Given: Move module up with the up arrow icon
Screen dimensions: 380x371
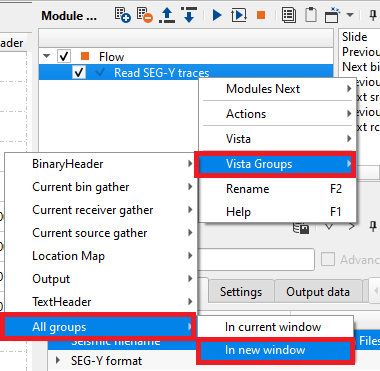Looking at the screenshot, I should click(x=167, y=15).
